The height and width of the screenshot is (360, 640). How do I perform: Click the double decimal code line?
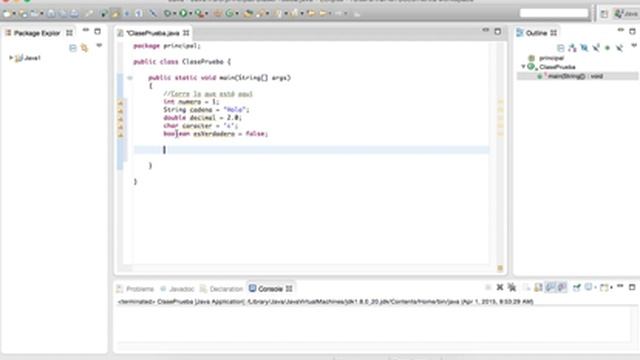click(x=202, y=118)
